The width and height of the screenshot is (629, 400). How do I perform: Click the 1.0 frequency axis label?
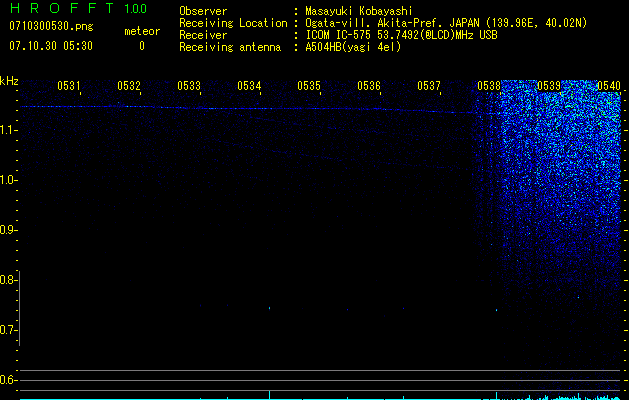click(8, 180)
